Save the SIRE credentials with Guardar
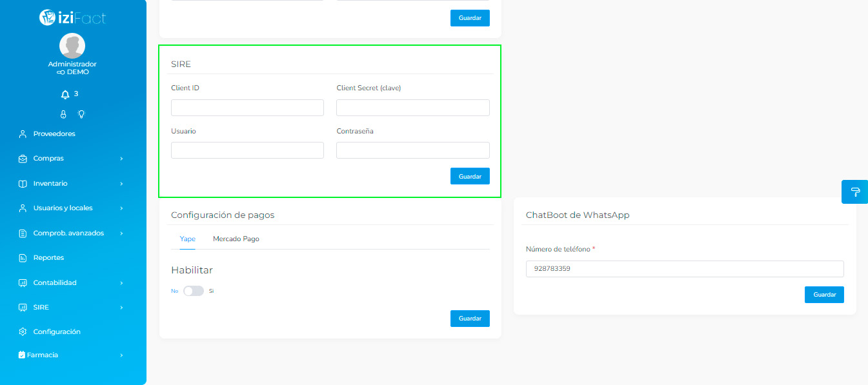 pos(470,176)
